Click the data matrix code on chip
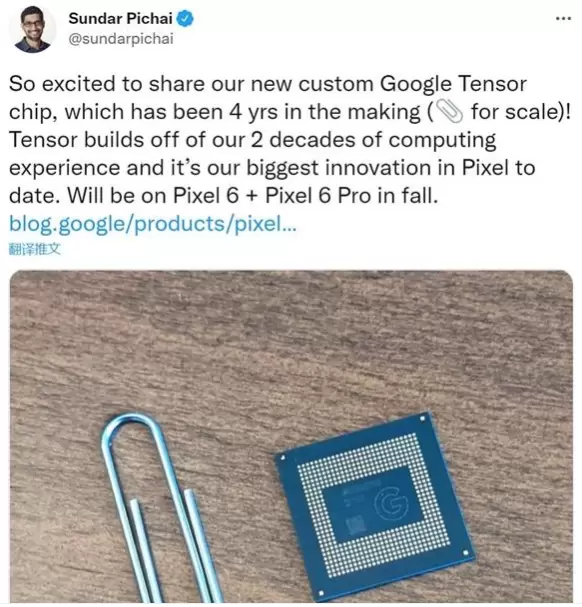 (357, 525)
